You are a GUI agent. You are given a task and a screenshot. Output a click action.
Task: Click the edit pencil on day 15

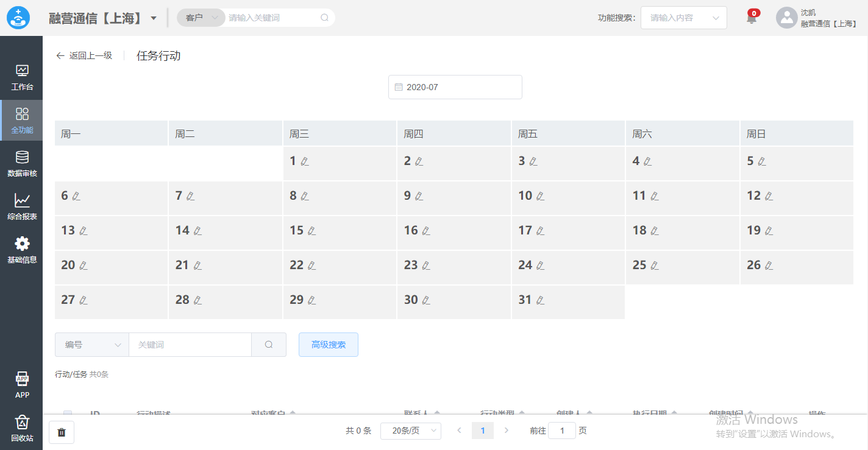click(312, 231)
